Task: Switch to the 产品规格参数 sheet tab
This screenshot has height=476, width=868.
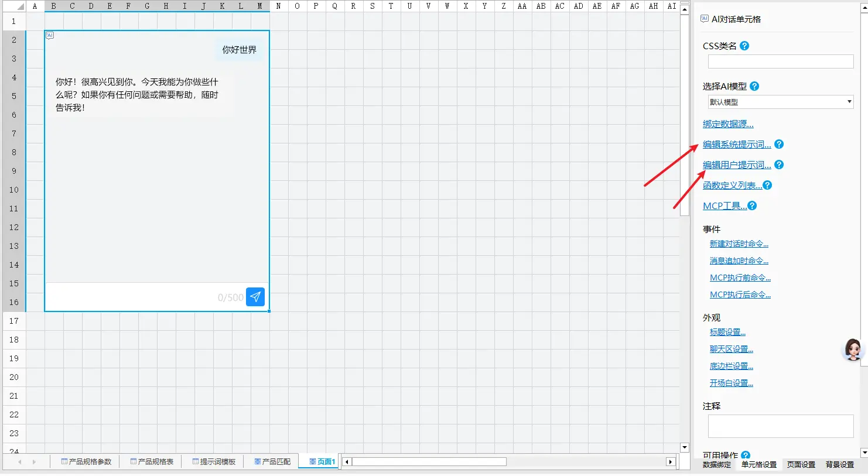Action: pyautogui.click(x=86, y=462)
